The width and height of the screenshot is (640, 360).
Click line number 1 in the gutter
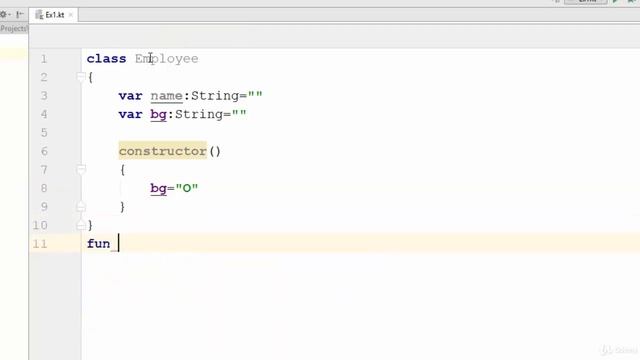(44, 59)
